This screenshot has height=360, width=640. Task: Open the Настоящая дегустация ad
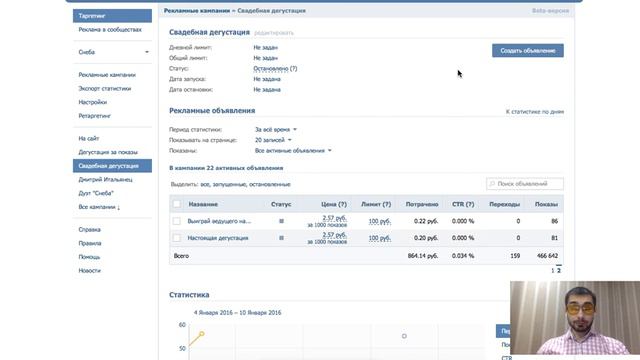218,238
